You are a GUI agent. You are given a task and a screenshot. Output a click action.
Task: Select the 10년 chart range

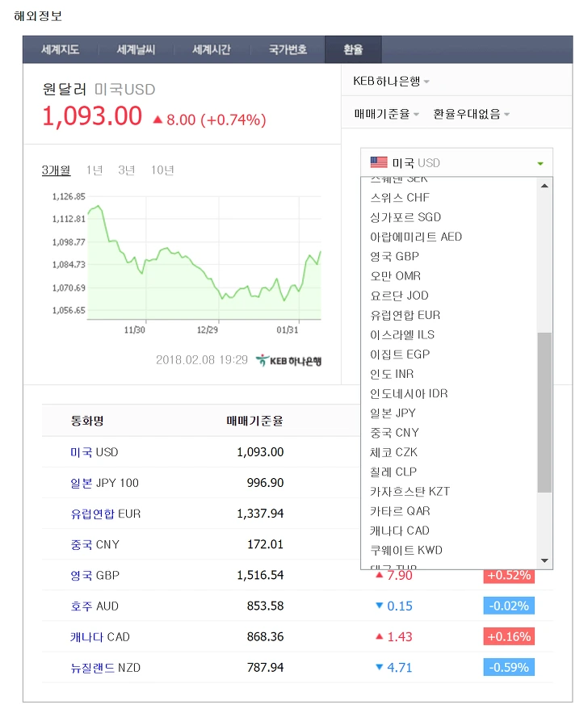click(x=162, y=170)
